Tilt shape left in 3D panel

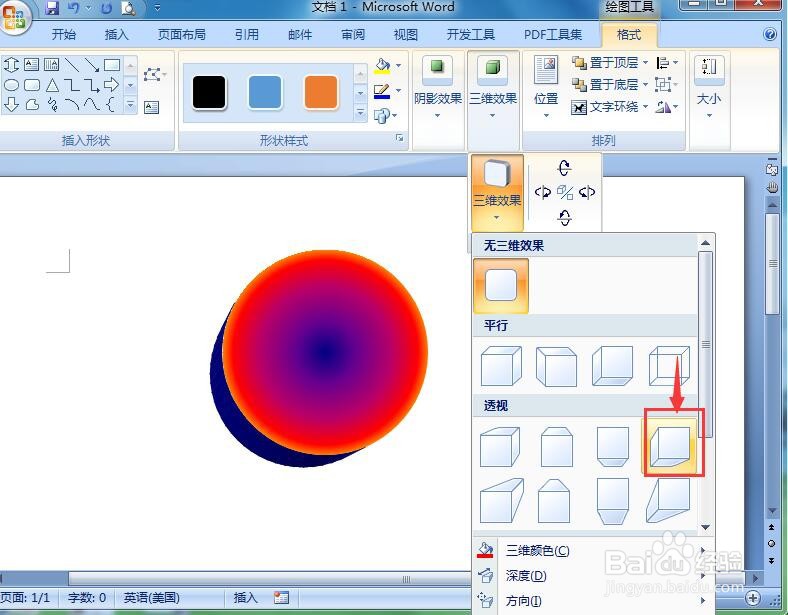pos(542,192)
